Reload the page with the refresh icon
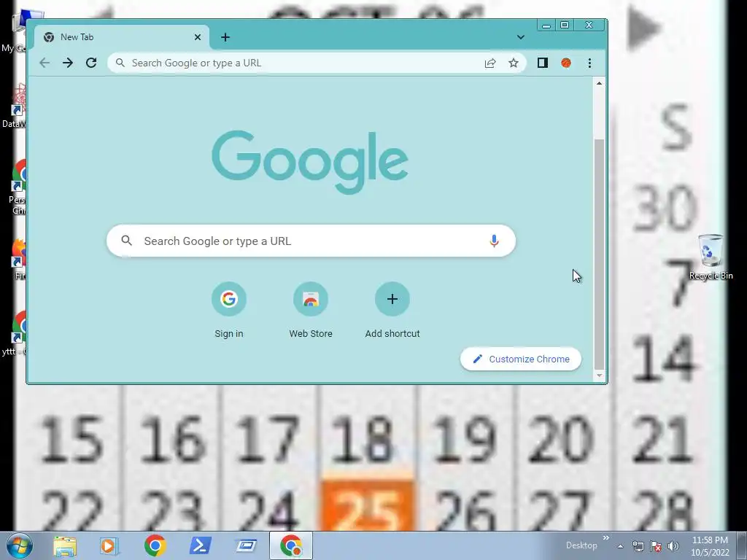Image resolution: width=747 pixels, height=560 pixels. (91, 63)
